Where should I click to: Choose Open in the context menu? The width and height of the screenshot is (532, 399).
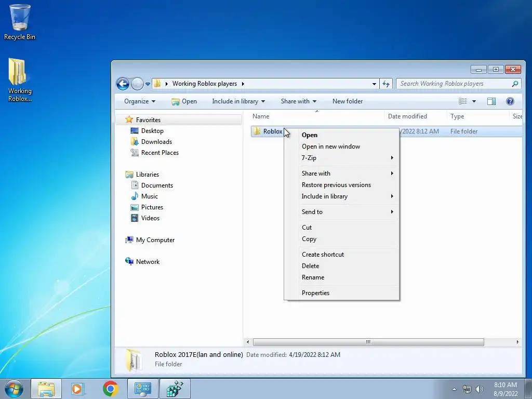[x=342, y=135]
